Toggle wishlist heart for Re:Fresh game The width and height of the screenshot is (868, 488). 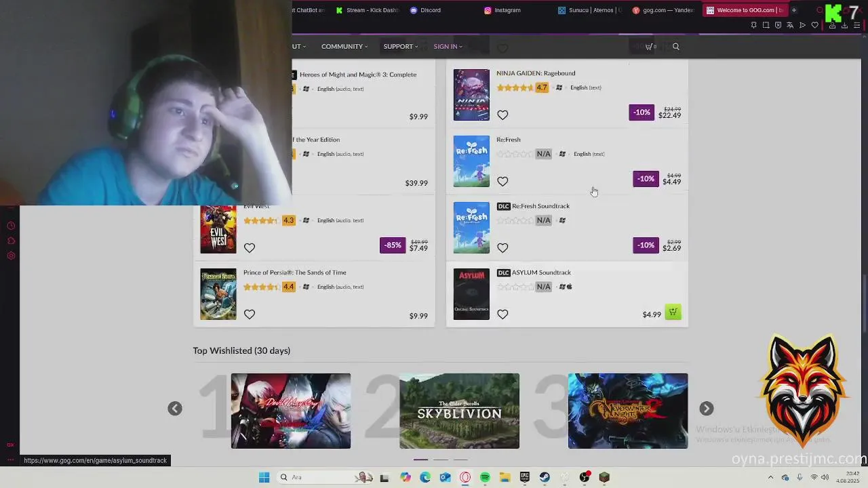click(x=502, y=182)
